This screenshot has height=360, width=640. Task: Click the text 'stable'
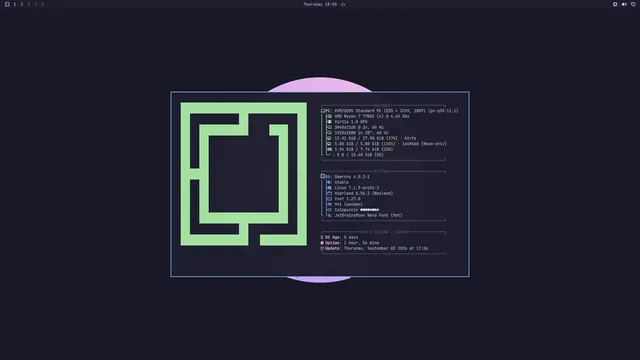(342, 182)
